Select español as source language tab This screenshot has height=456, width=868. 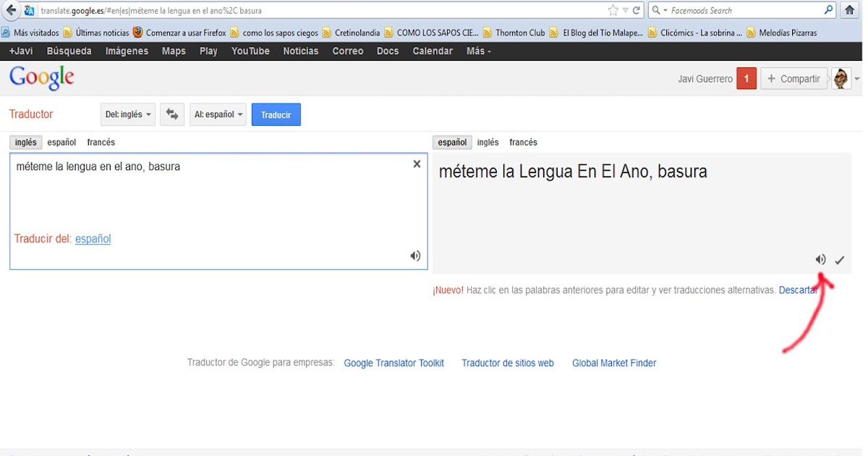pyautogui.click(x=61, y=143)
